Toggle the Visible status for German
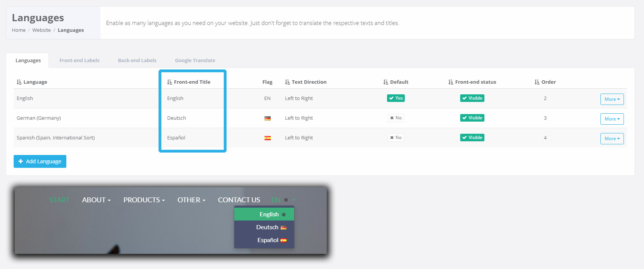Image resolution: width=644 pixels, height=269 pixels. pyautogui.click(x=472, y=118)
